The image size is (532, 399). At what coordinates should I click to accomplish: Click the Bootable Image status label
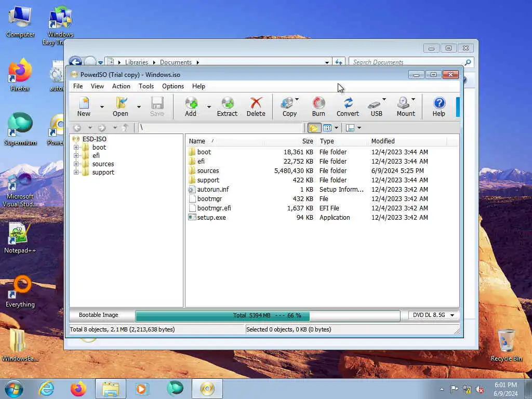click(98, 315)
